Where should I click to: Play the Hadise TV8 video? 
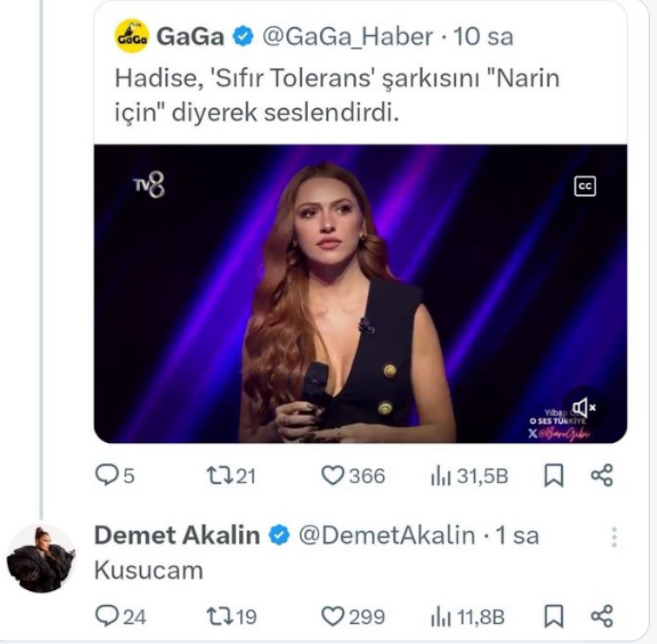[x=360, y=294]
